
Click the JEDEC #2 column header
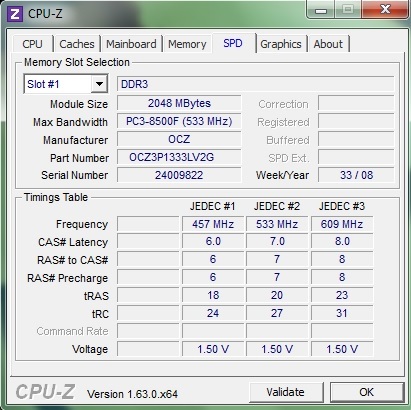pyautogui.click(x=277, y=206)
